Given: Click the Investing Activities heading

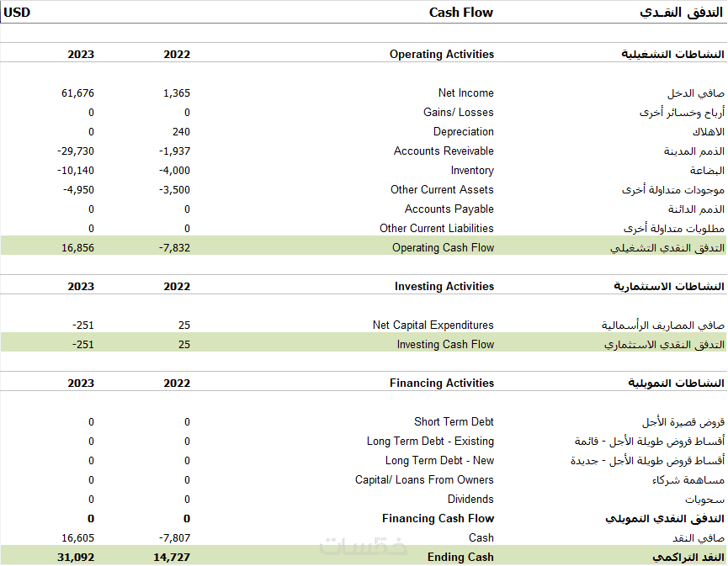Looking at the screenshot, I should 444,287.
